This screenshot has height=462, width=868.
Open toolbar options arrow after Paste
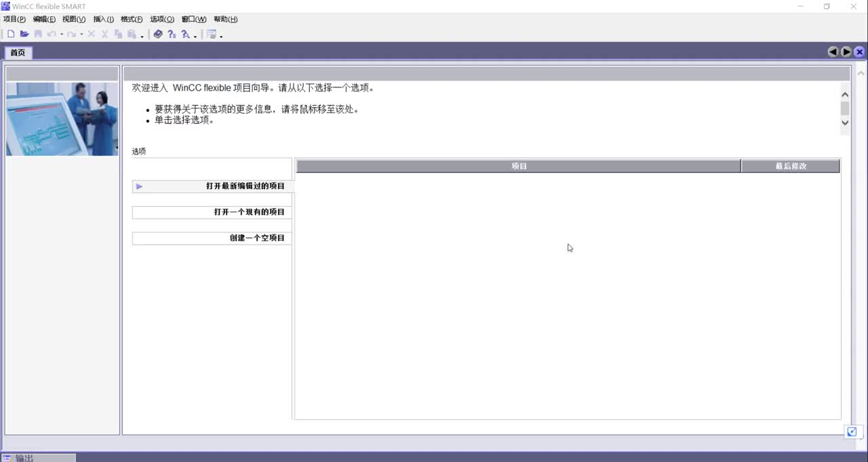coord(142,35)
